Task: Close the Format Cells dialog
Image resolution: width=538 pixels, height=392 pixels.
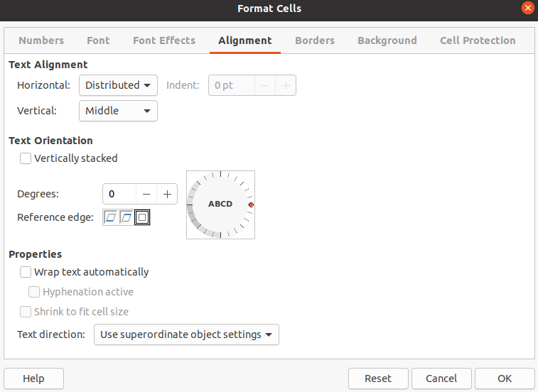Action: 527,9
